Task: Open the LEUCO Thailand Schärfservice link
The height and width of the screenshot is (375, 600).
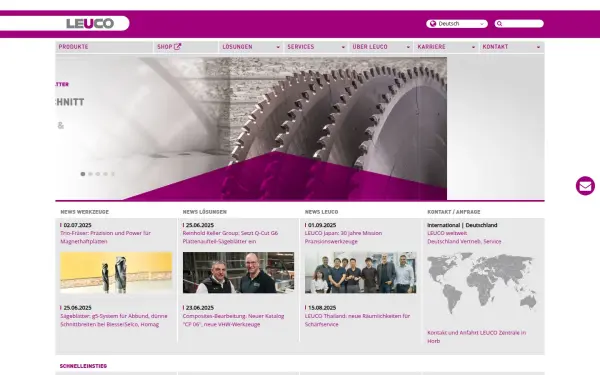Action: (357, 320)
